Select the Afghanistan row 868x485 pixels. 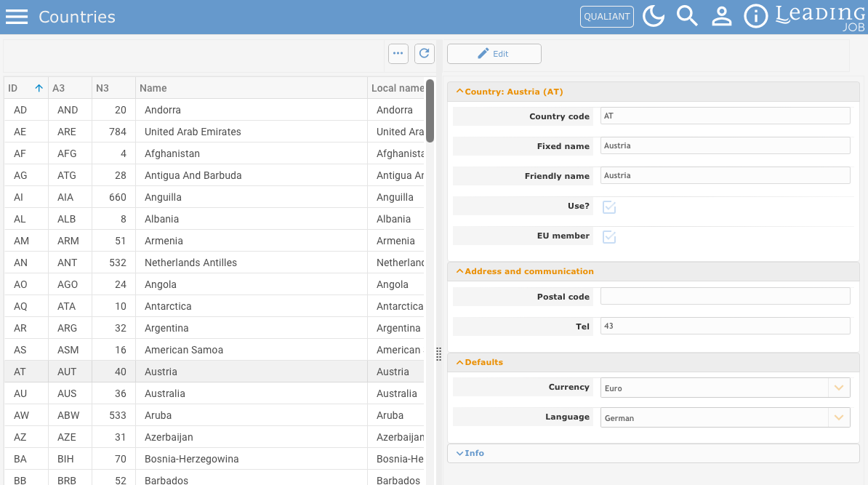tap(214, 153)
